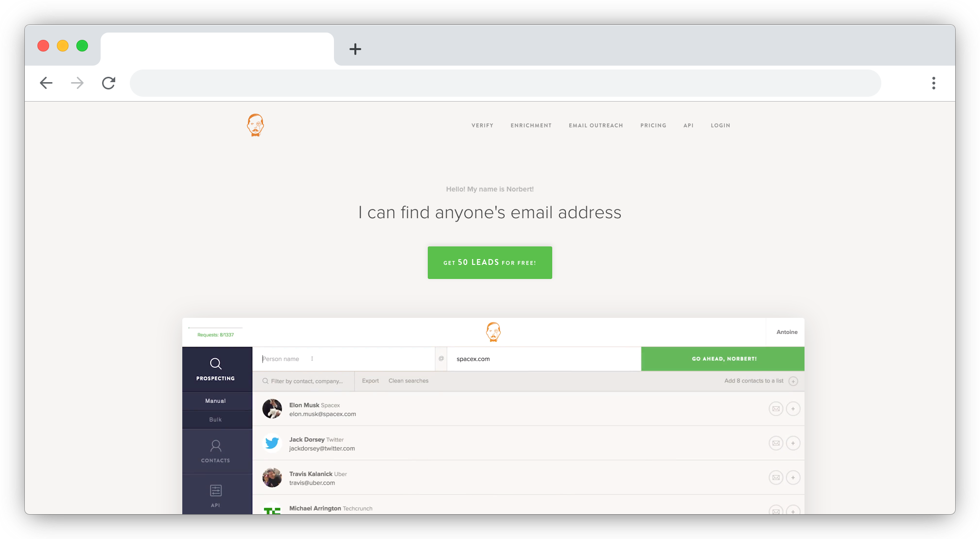The width and height of the screenshot is (980, 539).
Task: Select the active browser tab
Action: coord(217,49)
